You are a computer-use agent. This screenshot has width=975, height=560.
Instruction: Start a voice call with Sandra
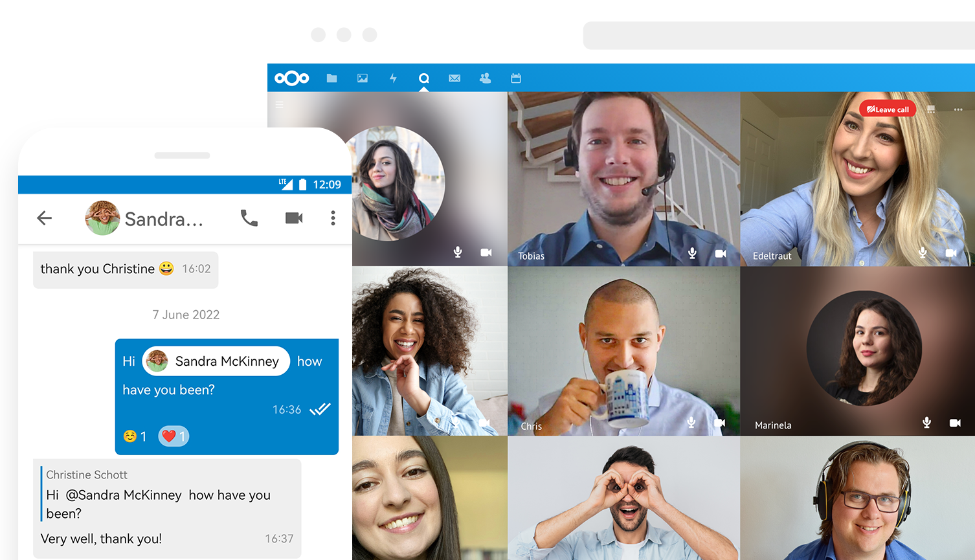coord(249,218)
